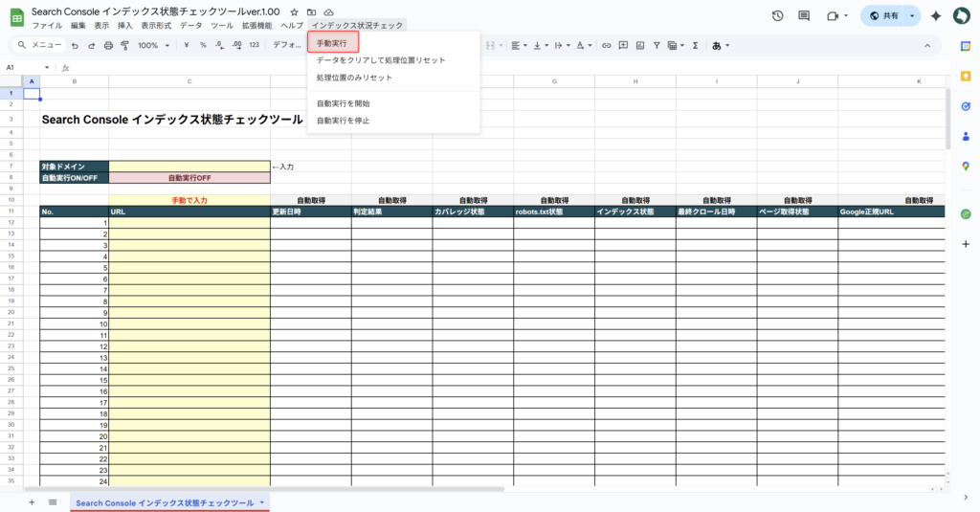980x512 pixels.
Task: Click the 対象ドメイン yellow input cell
Action: pyautogui.click(x=189, y=167)
